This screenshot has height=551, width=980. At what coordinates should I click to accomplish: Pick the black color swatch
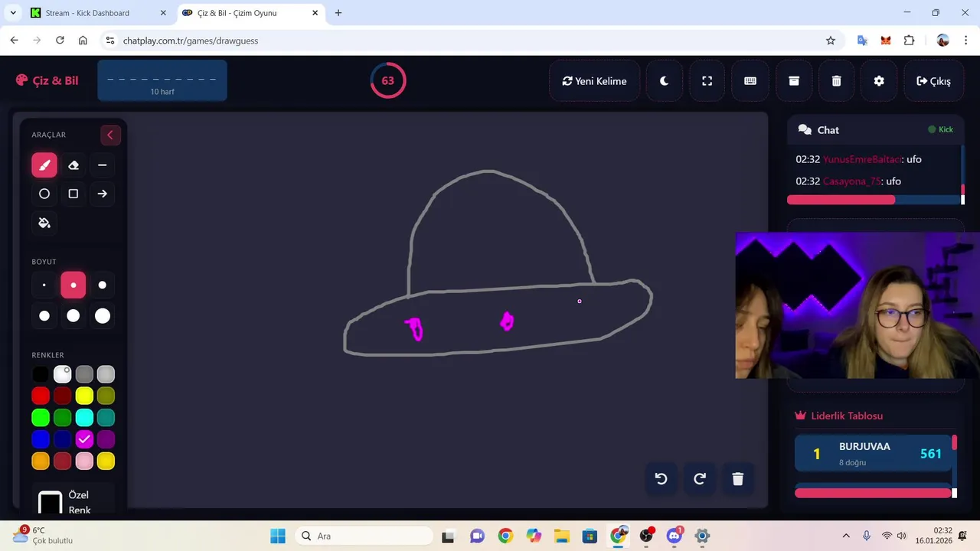click(41, 374)
